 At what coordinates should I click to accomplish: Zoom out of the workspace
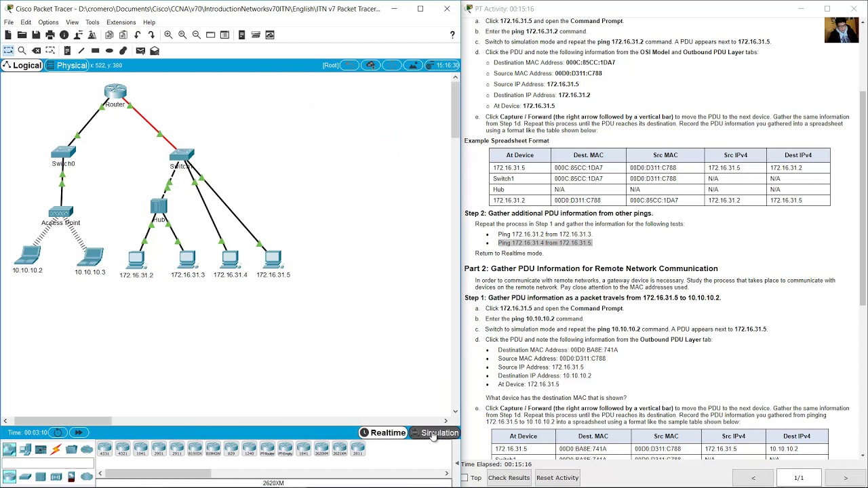196,35
